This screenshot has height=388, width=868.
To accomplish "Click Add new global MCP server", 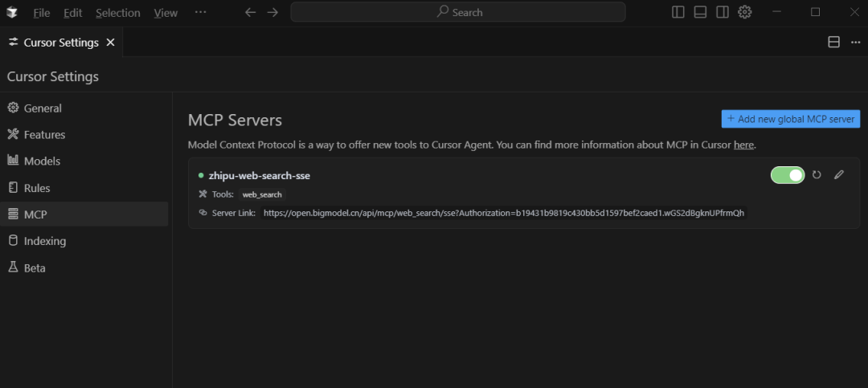I will [791, 118].
